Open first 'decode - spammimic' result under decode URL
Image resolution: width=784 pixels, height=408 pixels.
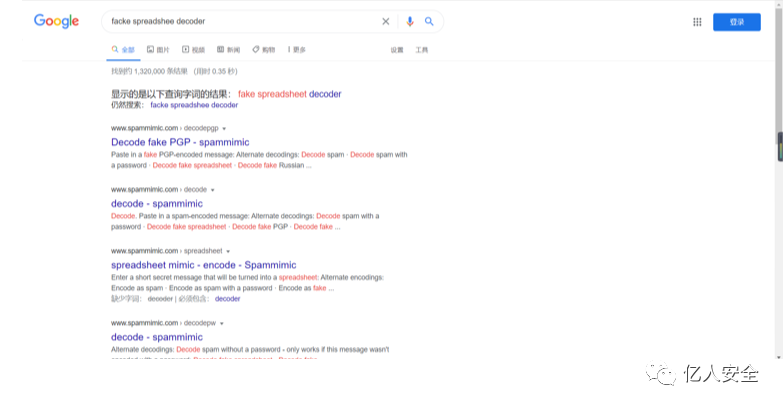(x=156, y=204)
